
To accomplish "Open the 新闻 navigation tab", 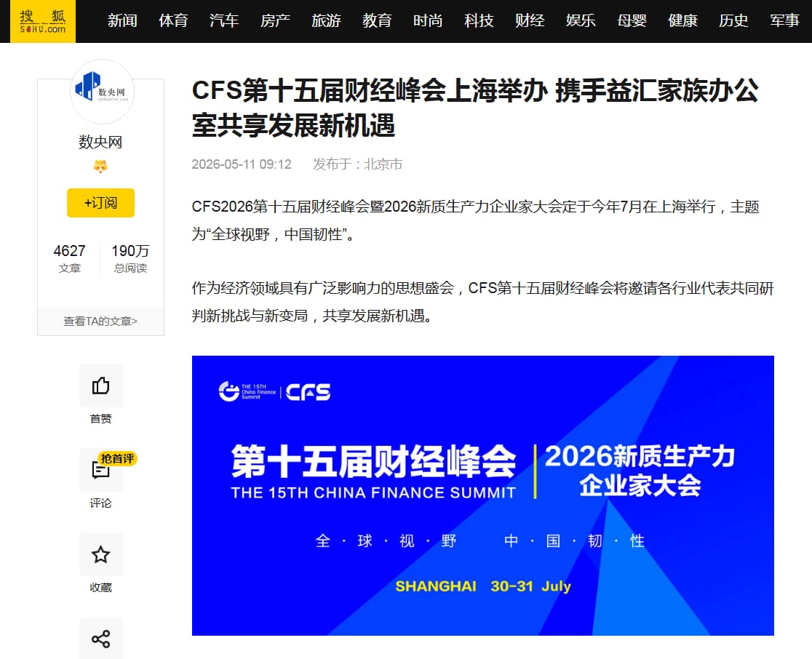I will tap(123, 20).
